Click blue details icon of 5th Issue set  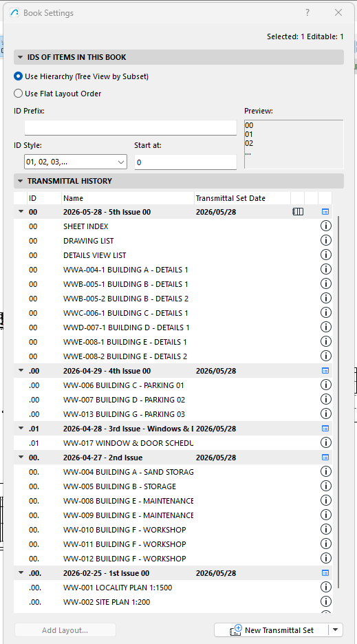click(325, 212)
